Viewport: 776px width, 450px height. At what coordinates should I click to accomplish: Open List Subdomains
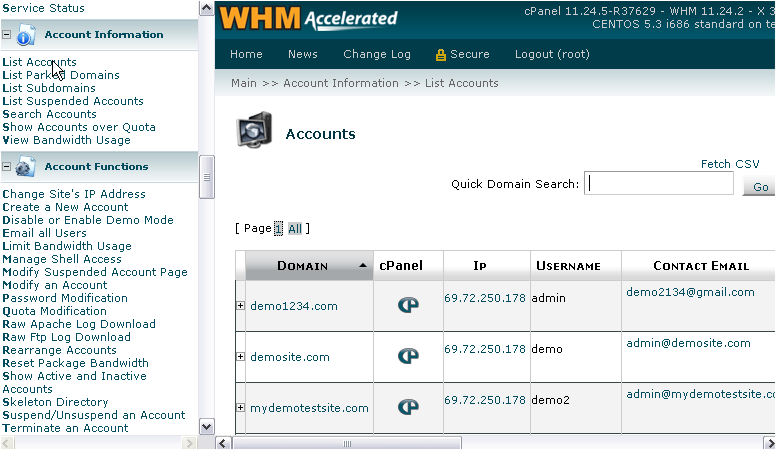point(49,88)
